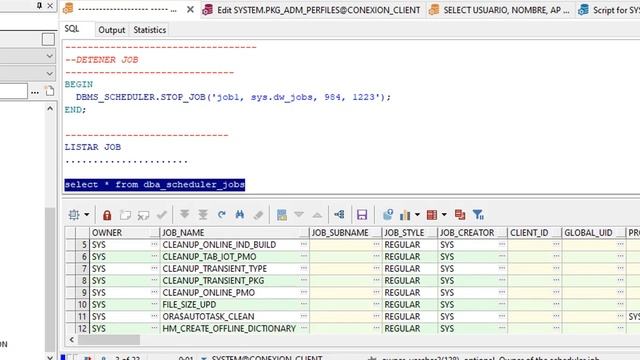This screenshot has width=640, height=360.
Task: Click the DBMS_SCHEDULER.STOP_JOB code line
Action: (x=233, y=97)
